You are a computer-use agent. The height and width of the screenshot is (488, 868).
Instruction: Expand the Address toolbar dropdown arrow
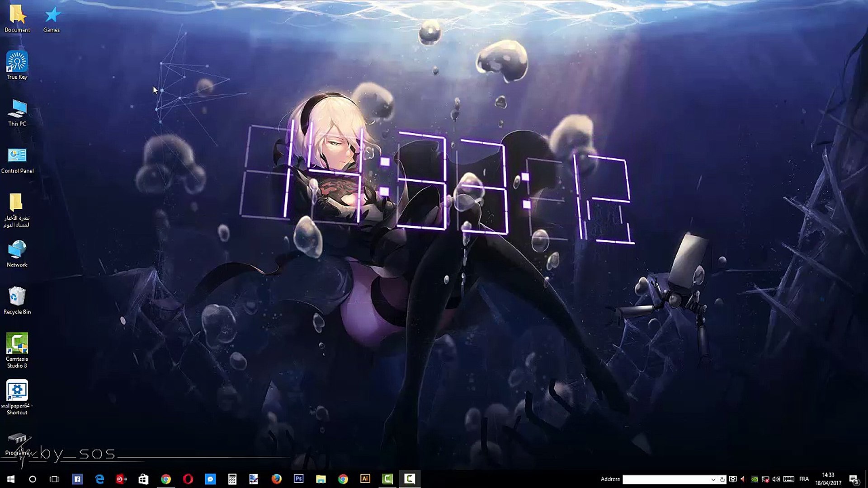point(713,479)
